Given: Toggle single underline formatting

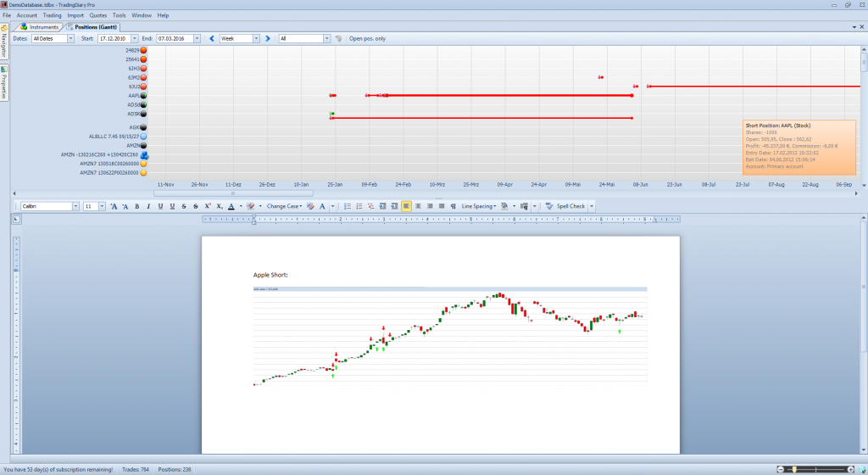Looking at the screenshot, I should [160, 206].
